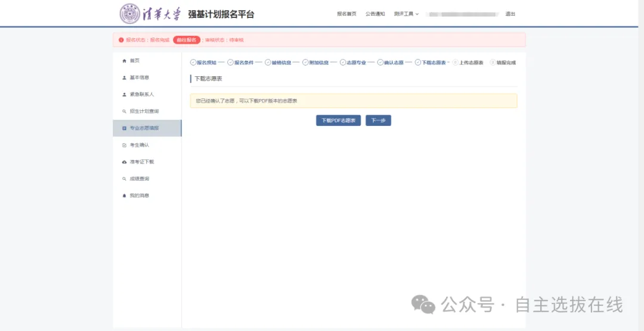The width and height of the screenshot is (644, 331).
Task: Open 公告通知 in the top navigation
Action: tap(375, 14)
